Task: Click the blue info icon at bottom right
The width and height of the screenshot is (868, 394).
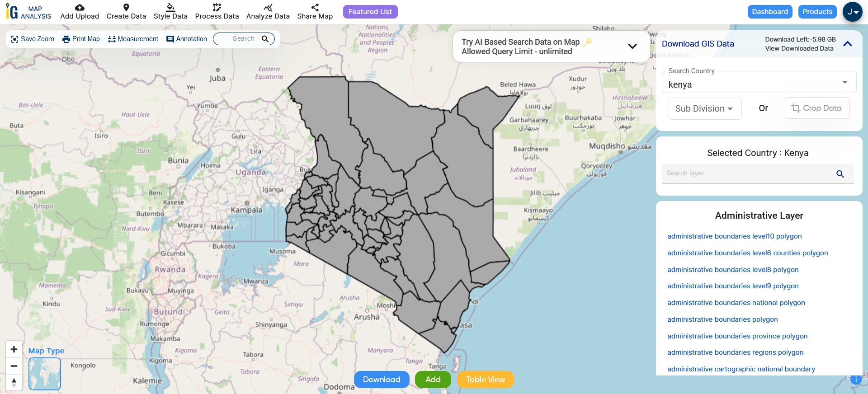Action: pos(856,380)
